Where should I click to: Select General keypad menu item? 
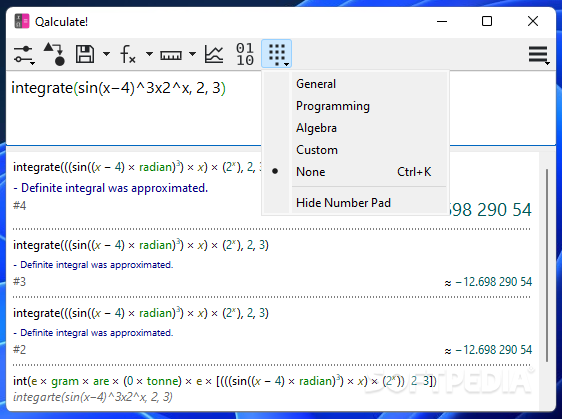tap(369, 84)
